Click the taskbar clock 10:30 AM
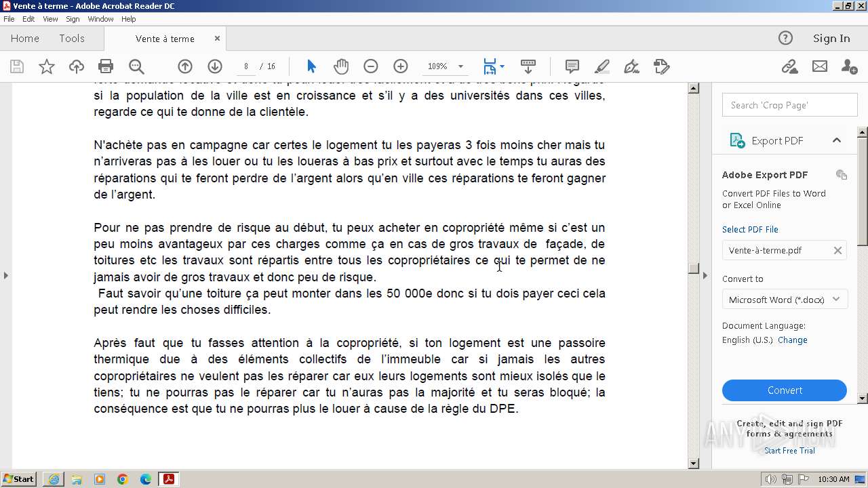This screenshot has width=868, height=488. 833,479
